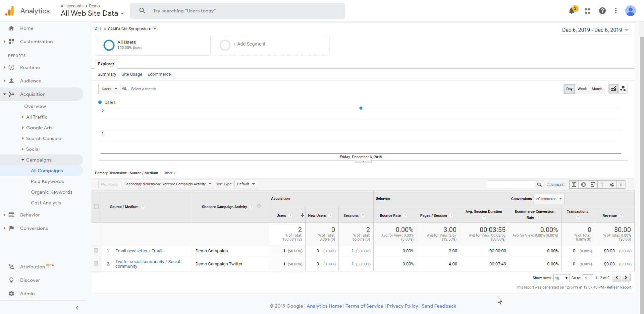Remove the Sitecore Campaign Activity secondary dimension
Image resolution: width=644 pixels, height=314 pixels.
(259, 206)
